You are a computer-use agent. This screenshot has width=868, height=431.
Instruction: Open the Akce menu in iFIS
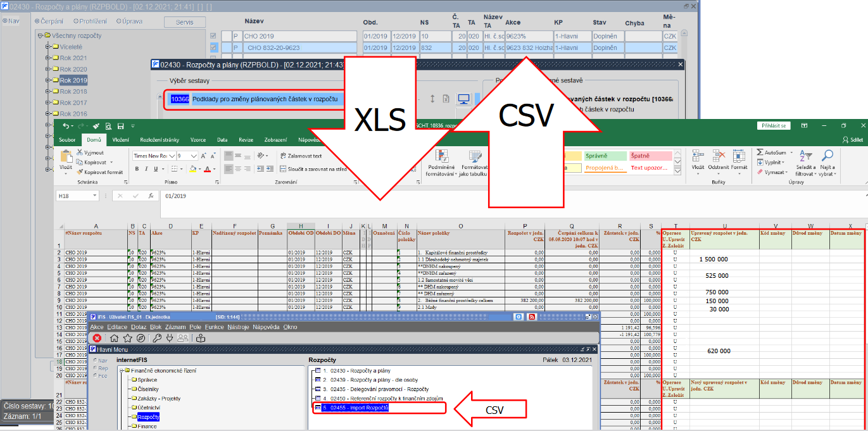click(97, 327)
